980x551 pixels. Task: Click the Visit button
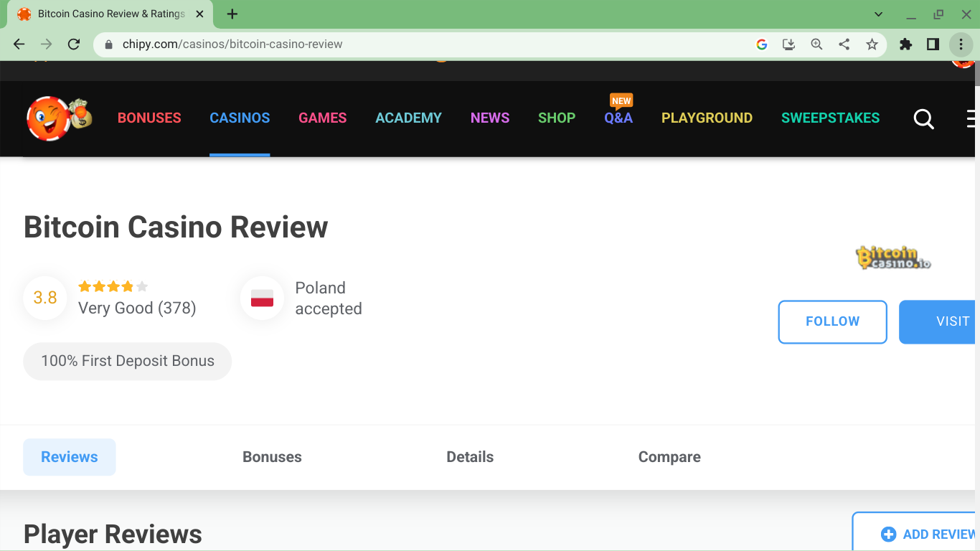937,321
